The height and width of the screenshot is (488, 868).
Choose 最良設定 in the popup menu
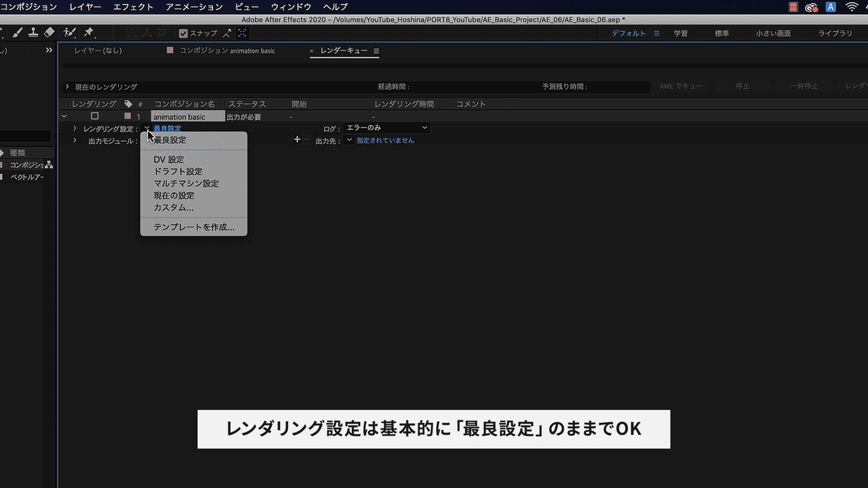tap(170, 140)
